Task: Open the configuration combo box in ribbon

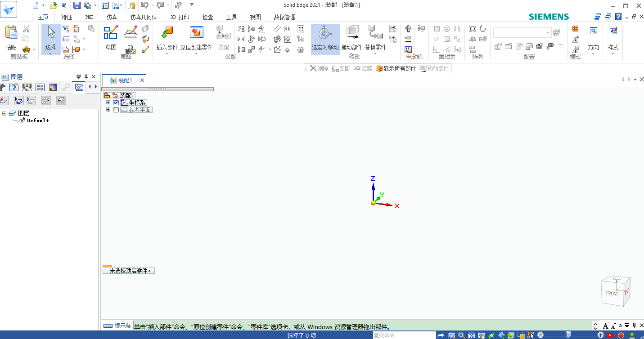Action: (548, 33)
